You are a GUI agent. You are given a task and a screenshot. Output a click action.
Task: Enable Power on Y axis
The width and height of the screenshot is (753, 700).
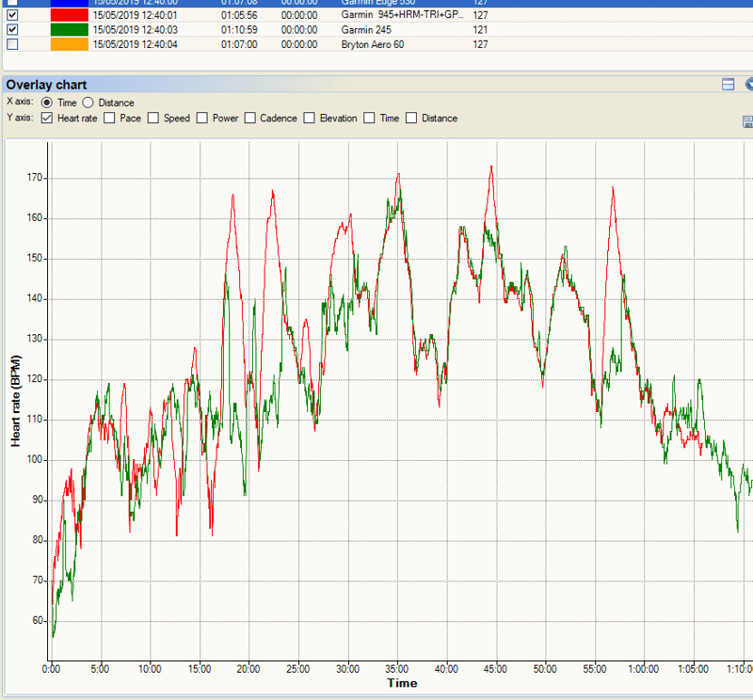(202, 119)
